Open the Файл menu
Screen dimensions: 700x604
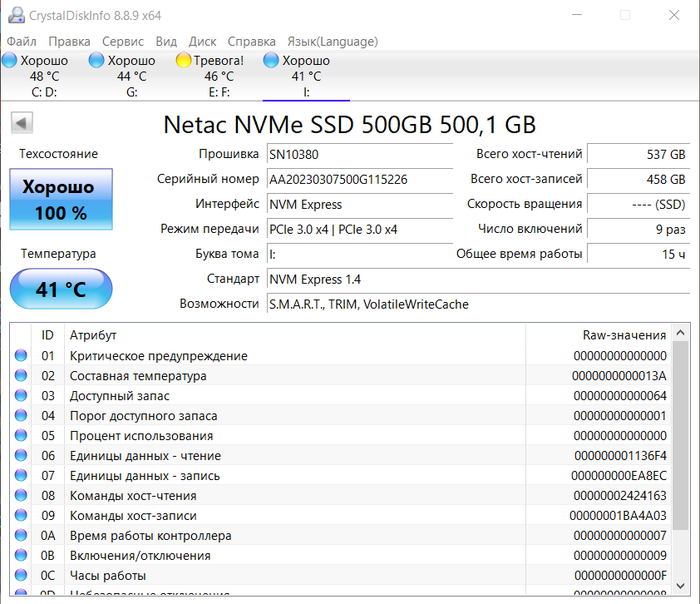coord(21,42)
